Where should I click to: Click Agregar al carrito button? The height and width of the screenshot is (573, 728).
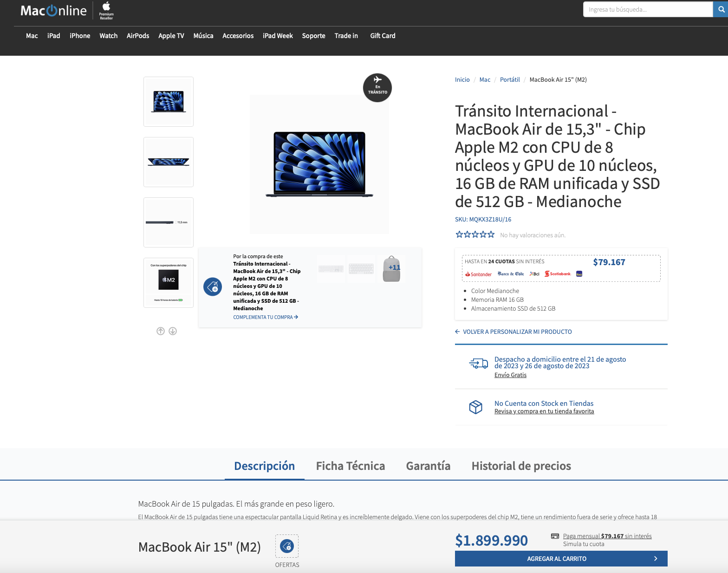tap(561, 559)
